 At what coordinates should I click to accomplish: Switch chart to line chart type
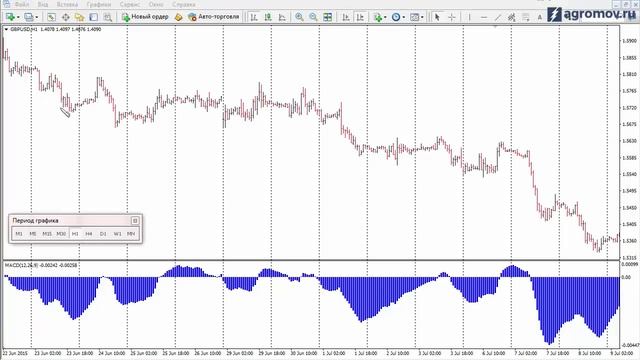click(x=282, y=17)
